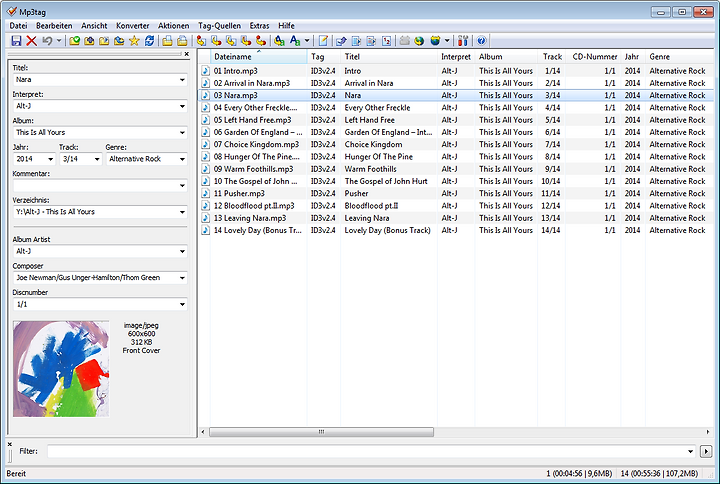Create playlist of all files icon
Viewport: 720px width, 484px height.
click(167, 41)
